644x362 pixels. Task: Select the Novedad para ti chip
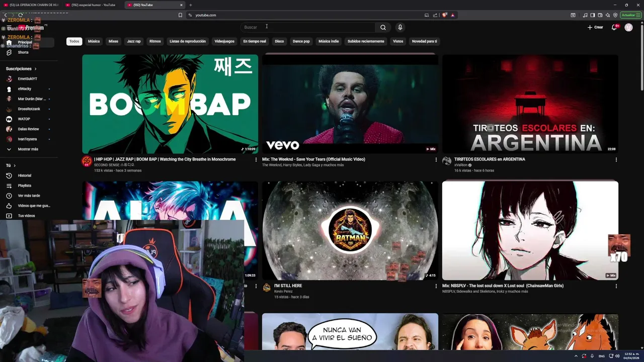point(424,41)
